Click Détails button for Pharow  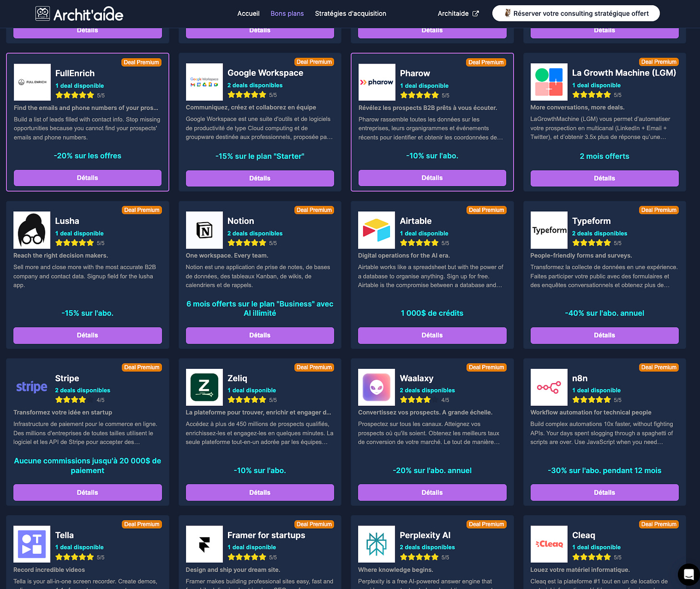point(432,178)
